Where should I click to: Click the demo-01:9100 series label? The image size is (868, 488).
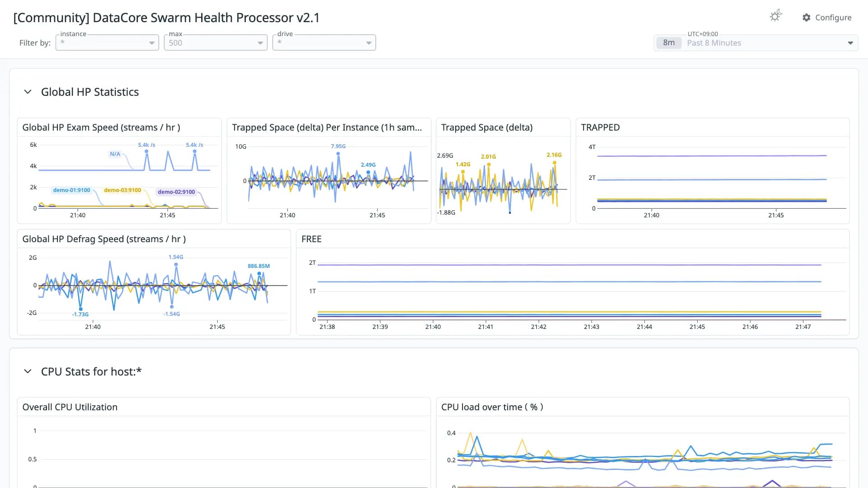click(x=71, y=190)
